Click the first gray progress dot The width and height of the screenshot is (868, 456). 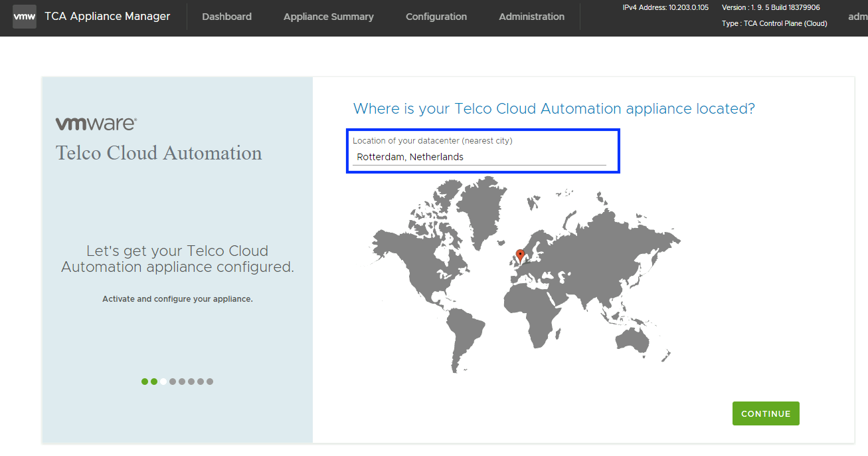pos(173,382)
